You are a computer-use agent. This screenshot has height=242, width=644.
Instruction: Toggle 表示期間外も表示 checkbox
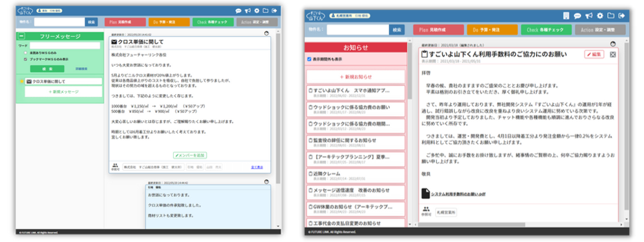[x=309, y=59]
